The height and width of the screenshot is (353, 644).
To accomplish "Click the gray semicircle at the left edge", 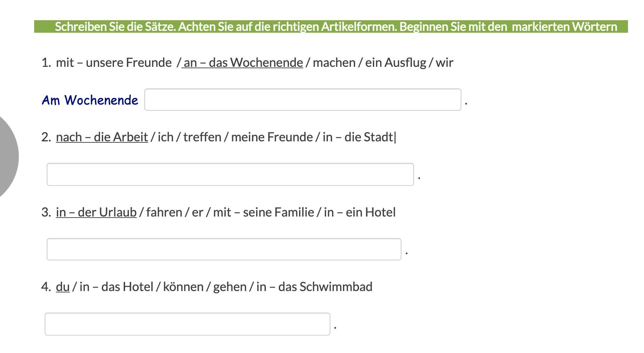I will (x=9, y=157).
